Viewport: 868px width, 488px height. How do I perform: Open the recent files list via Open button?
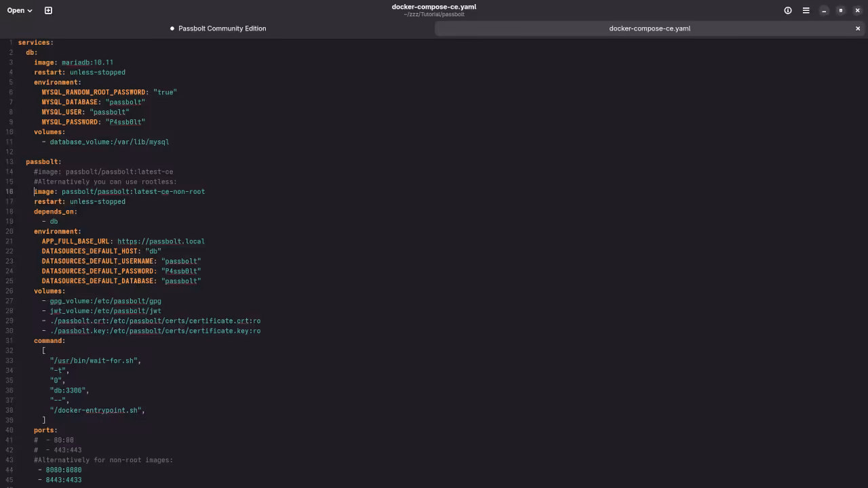(x=16, y=10)
